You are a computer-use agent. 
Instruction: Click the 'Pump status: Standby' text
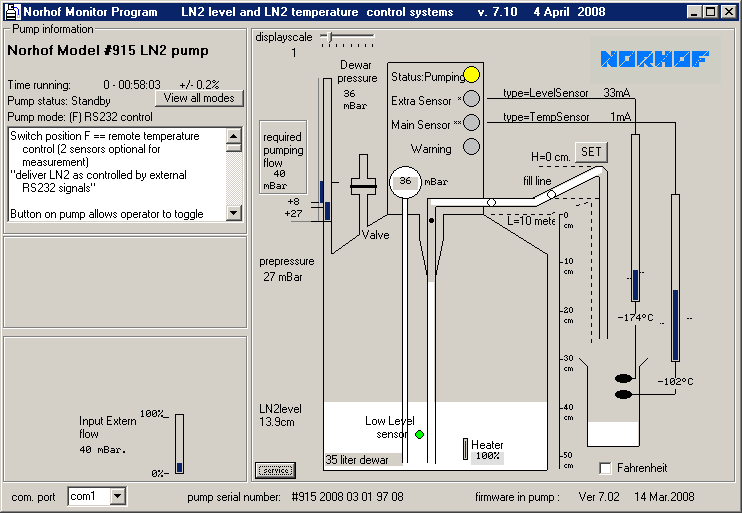[59, 101]
